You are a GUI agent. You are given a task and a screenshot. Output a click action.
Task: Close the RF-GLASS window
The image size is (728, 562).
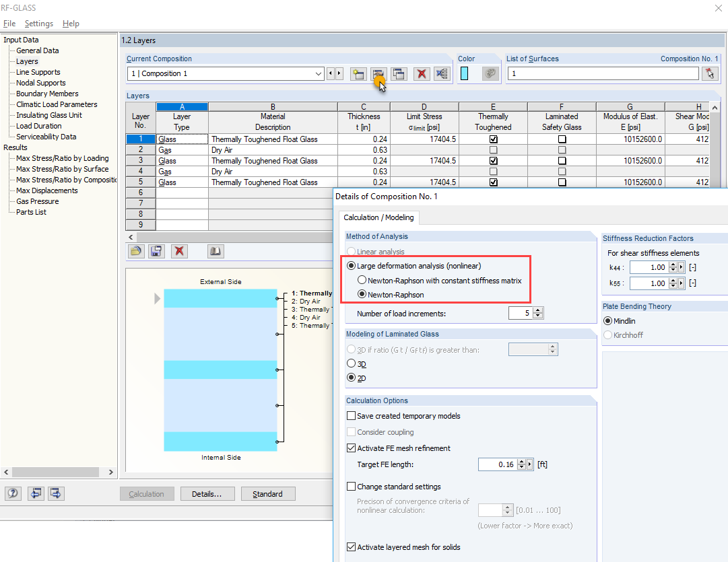[x=719, y=8]
